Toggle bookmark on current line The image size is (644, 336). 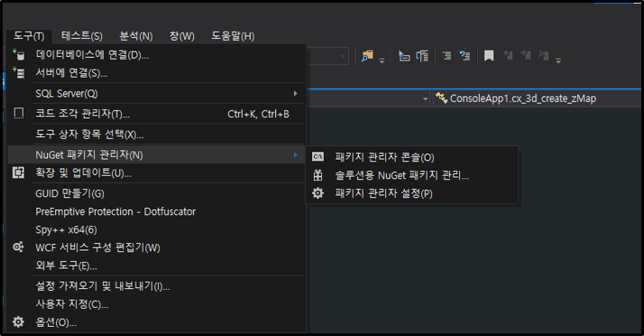click(489, 56)
